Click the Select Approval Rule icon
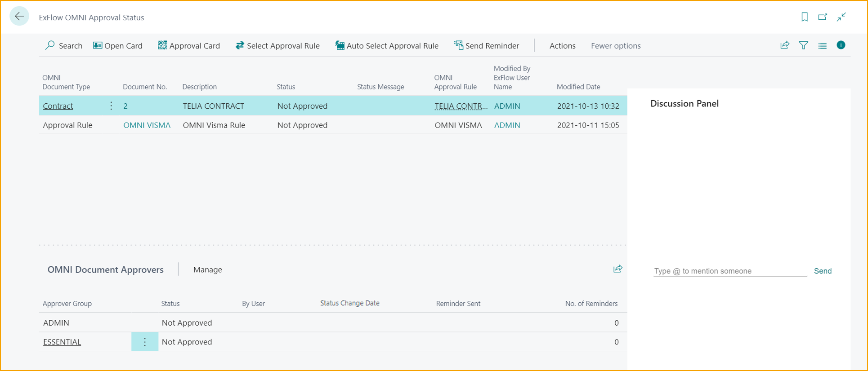Screen dimensions: 868x371 [x=240, y=45]
